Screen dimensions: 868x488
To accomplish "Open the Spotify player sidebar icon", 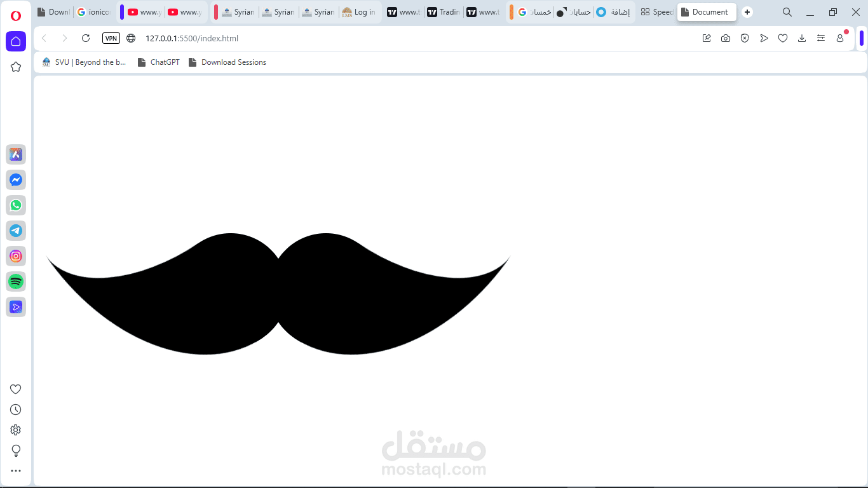I will coord(15,281).
